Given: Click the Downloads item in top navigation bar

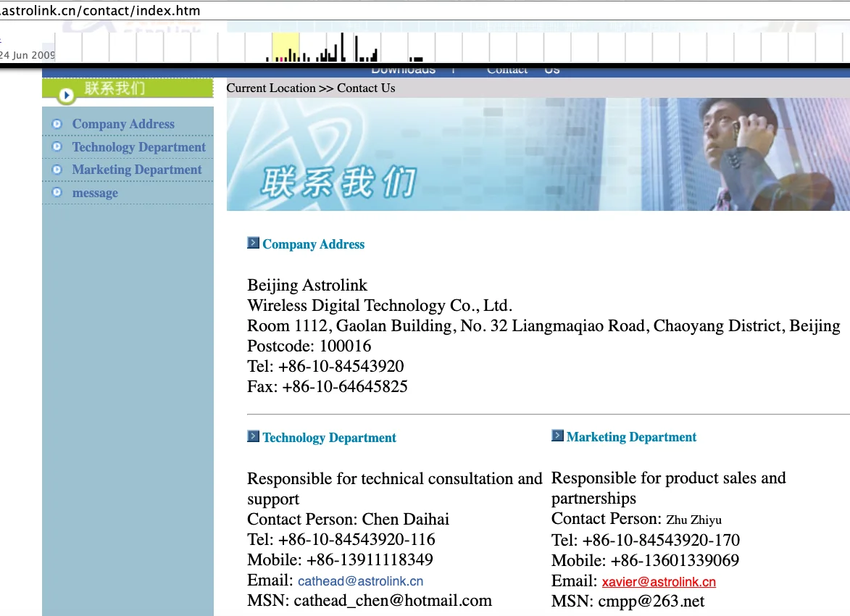Looking at the screenshot, I should [x=403, y=70].
